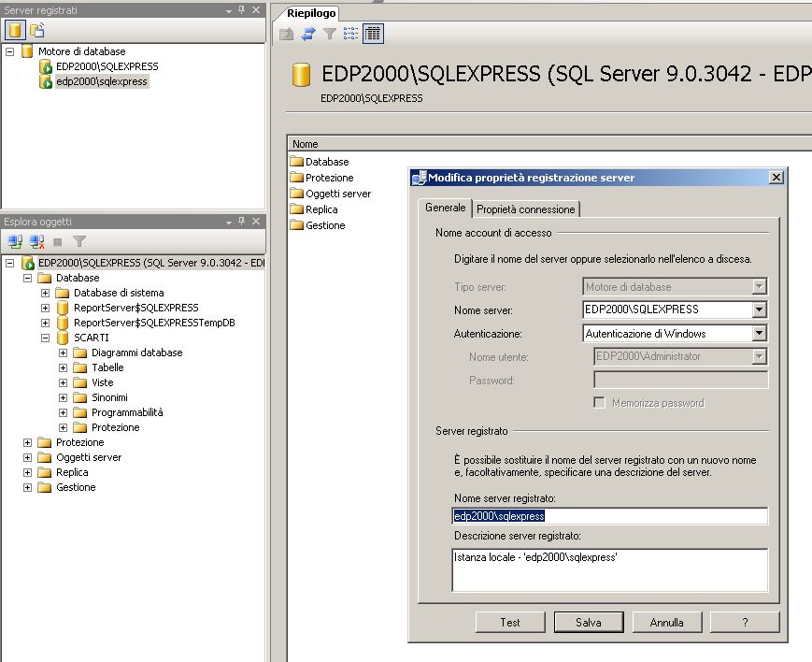Click the Nome server registrato text field
This screenshot has height=662, width=812.
610,516
